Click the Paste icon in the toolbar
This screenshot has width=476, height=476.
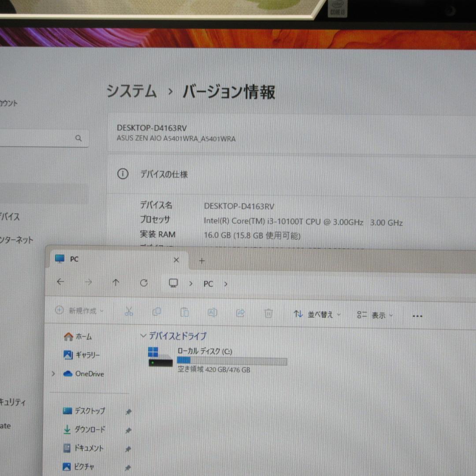tap(184, 311)
